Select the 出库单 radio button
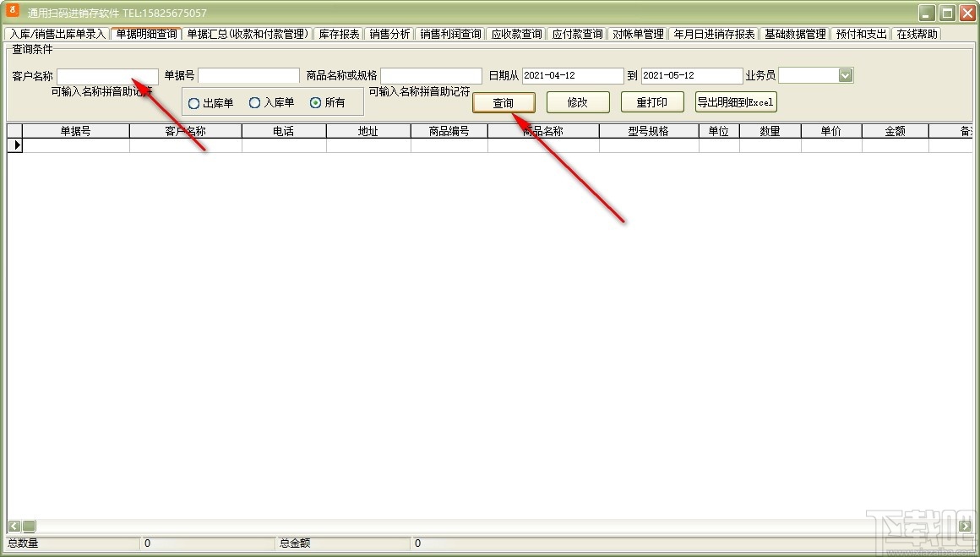 (195, 102)
